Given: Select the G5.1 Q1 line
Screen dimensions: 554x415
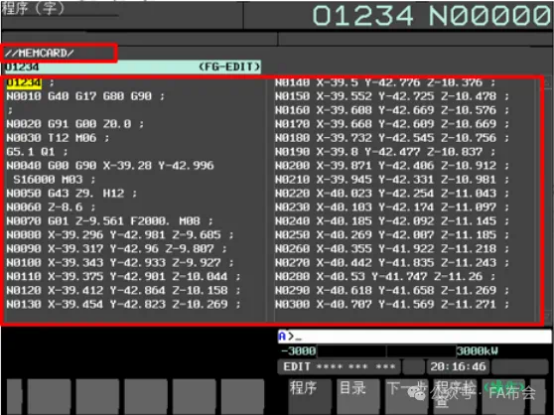Looking at the screenshot, I should 37,152.
